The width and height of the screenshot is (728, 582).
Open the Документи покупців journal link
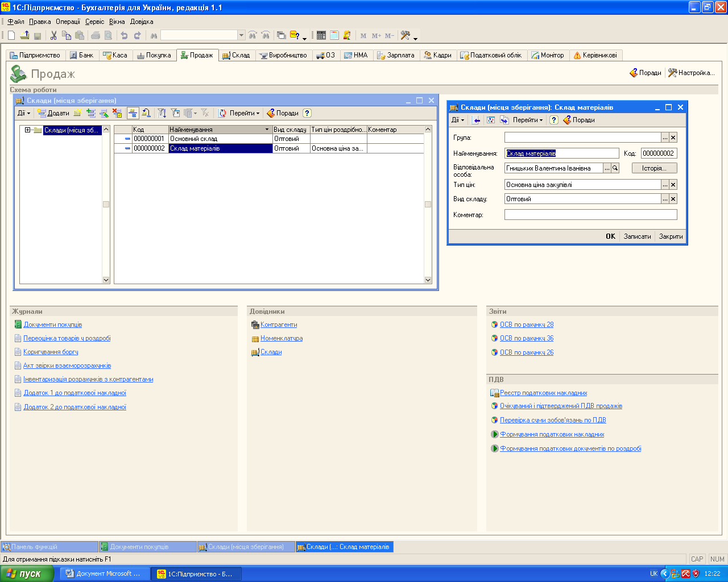point(52,325)
